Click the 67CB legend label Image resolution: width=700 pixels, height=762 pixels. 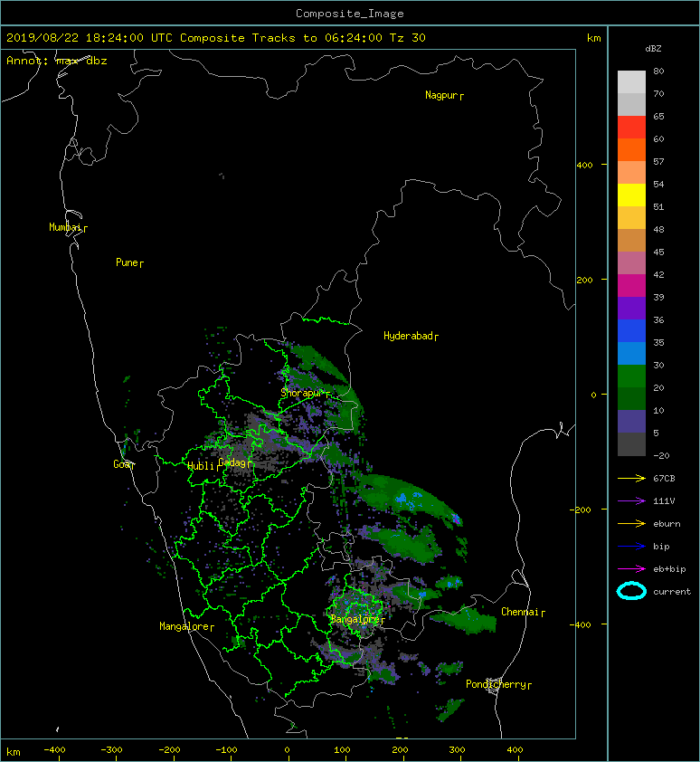pos(664,478)
